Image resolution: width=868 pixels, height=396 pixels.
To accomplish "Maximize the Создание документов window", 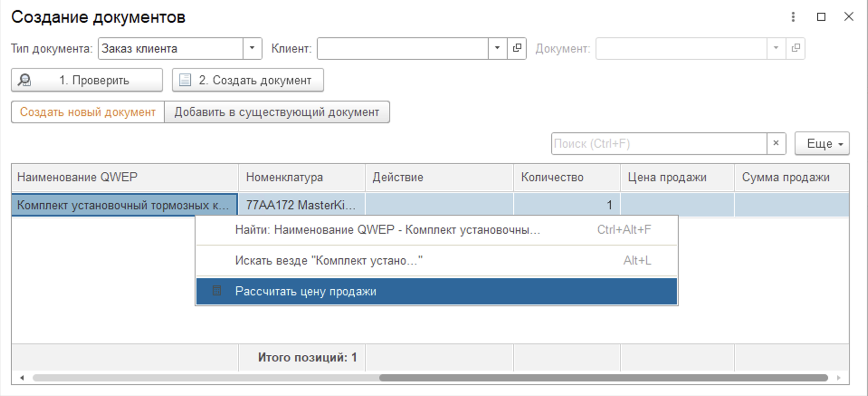I will pos(821,17).
